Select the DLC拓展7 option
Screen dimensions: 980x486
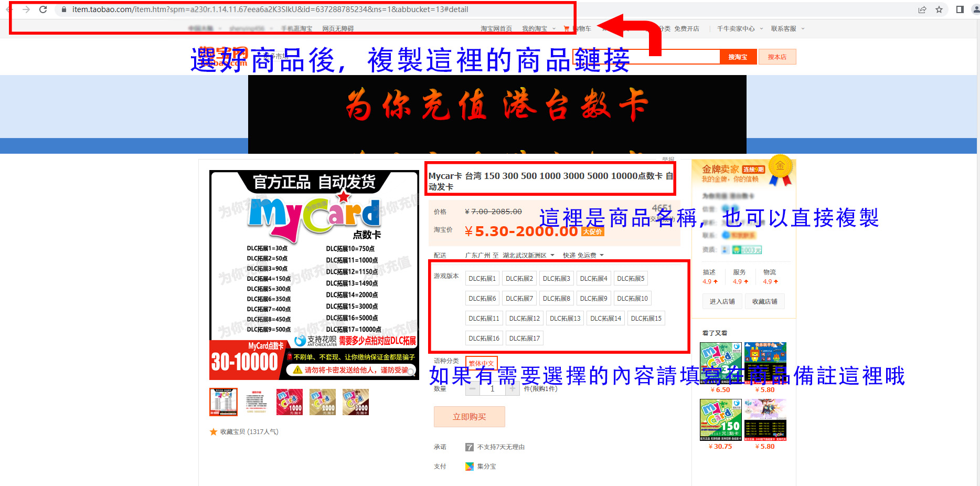tap(519, 299)
